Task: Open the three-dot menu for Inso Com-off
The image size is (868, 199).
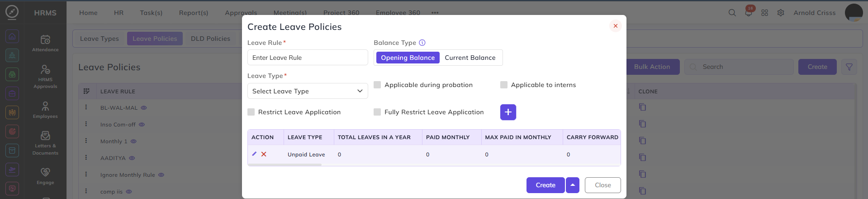Action: [x=86, y=124]
